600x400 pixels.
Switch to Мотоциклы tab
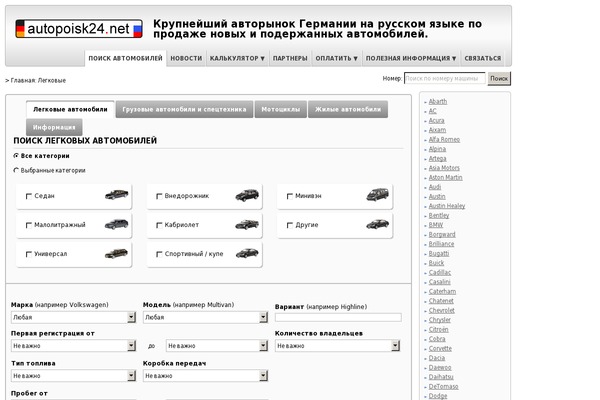tap(281, 109)
